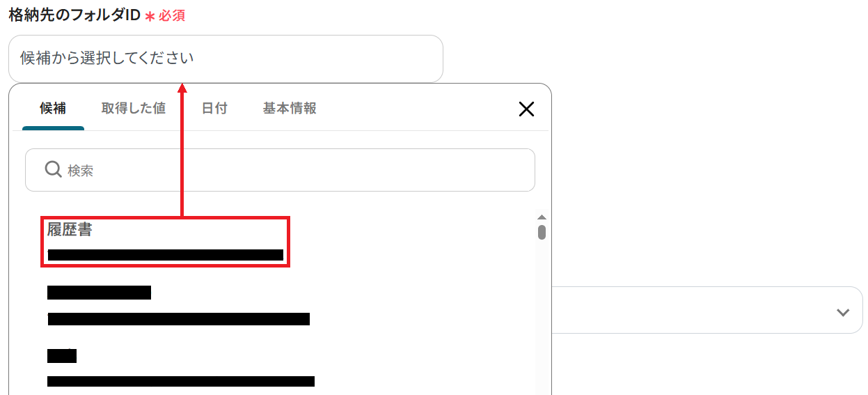Open the 日付 tab

click(214, 108)
